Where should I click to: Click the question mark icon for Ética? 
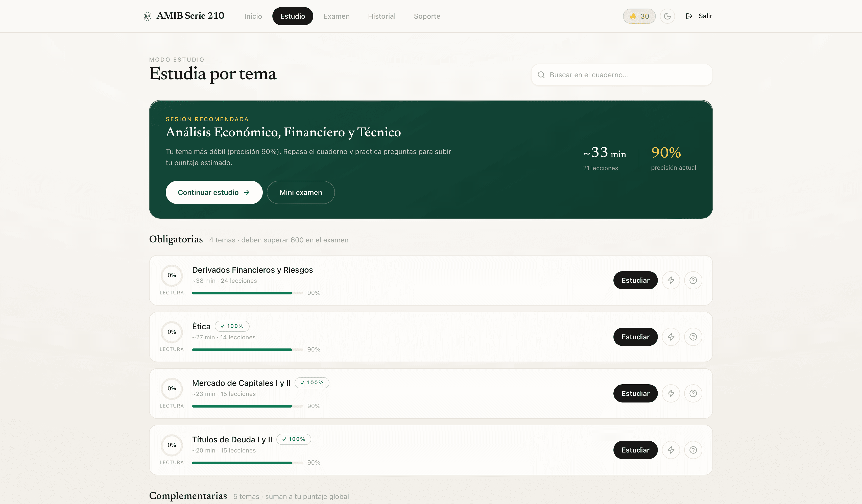[x=693, y=337]
